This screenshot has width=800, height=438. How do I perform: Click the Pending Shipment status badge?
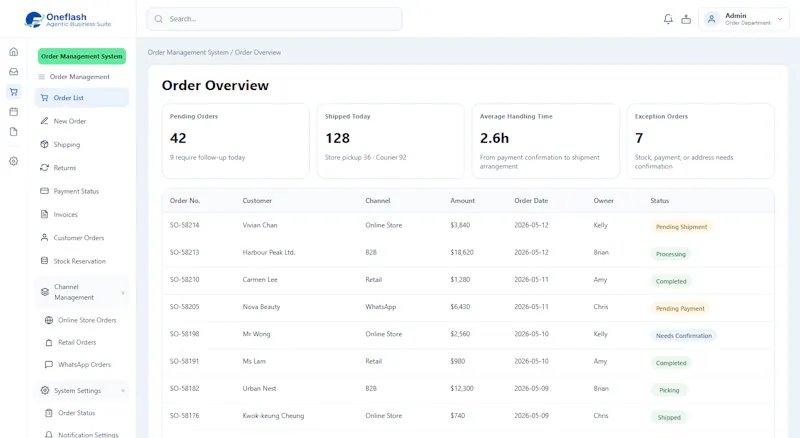[682, 227]
